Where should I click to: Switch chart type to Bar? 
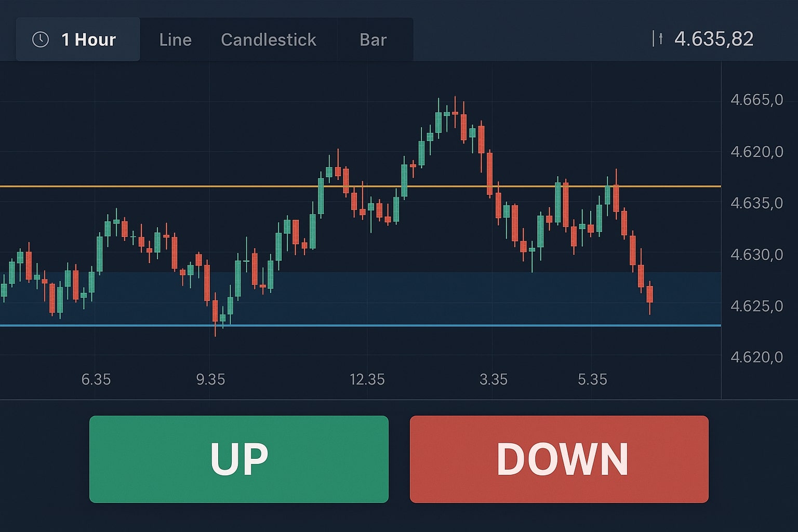tap(373, 39)
